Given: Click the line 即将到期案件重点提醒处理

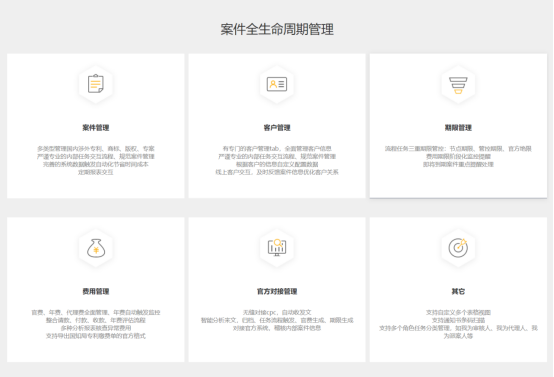Looking at the screenshot, I should click(x=458, y=164).
